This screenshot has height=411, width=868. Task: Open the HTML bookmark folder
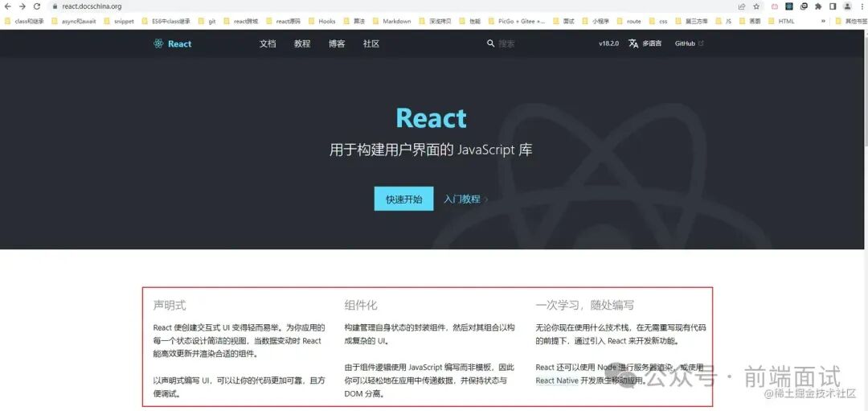click(x=781, y=21)
